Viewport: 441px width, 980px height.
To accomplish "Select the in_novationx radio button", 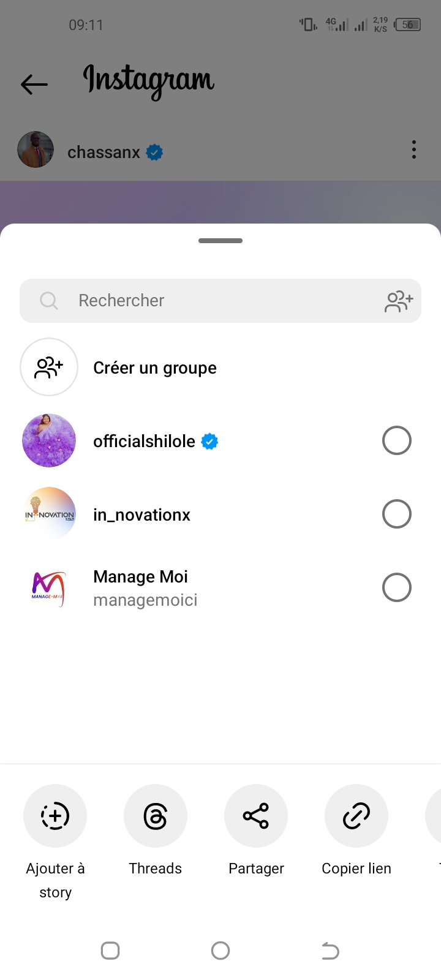I will pos(396,514).
